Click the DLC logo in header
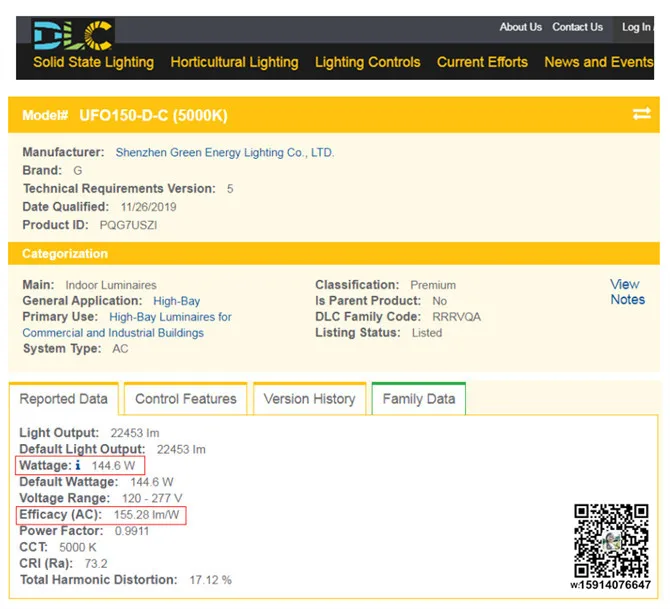670x609 pixels. [72, 33]
